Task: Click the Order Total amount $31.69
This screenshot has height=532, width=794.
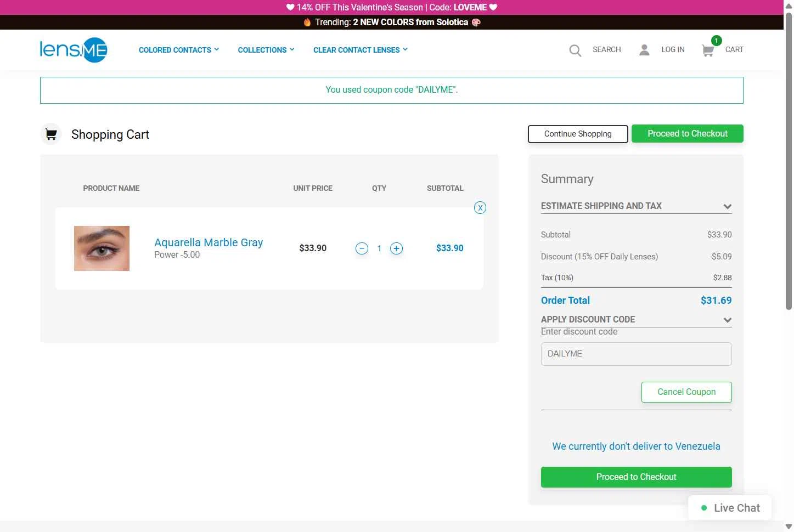Action: (x=716, y=301)
